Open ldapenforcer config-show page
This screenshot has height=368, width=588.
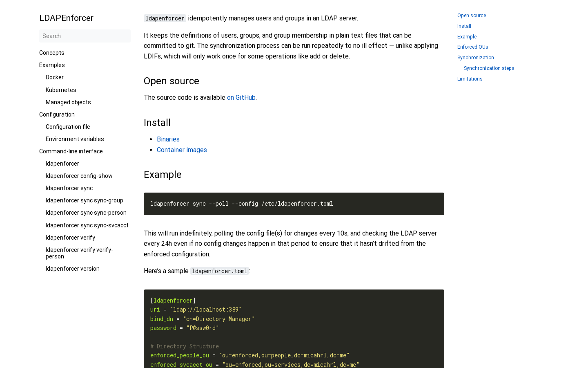[x=79, y=176]
